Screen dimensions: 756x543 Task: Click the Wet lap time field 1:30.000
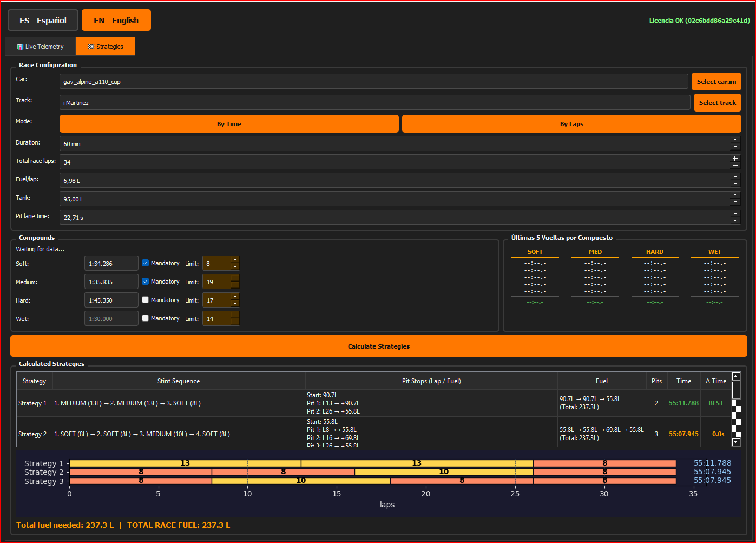point(111,319)
